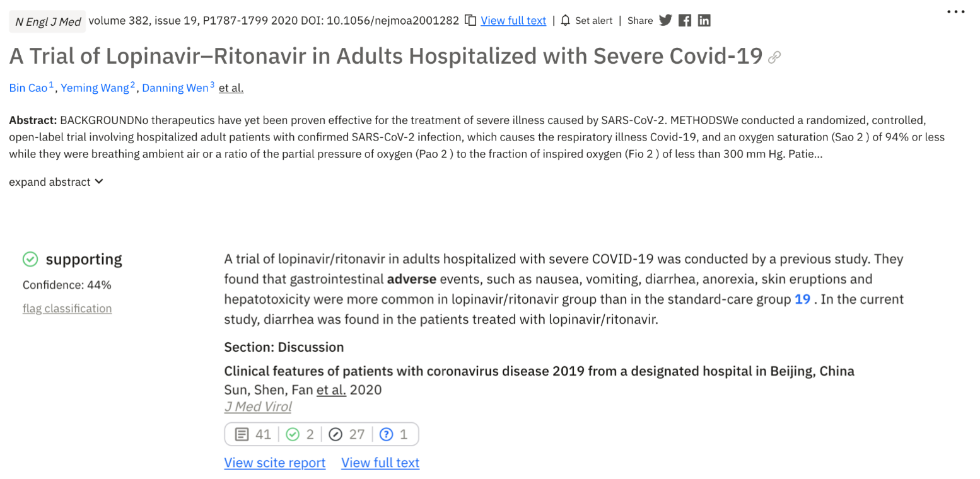Copy the article DOI using the copy icon

tap(470, 20)
